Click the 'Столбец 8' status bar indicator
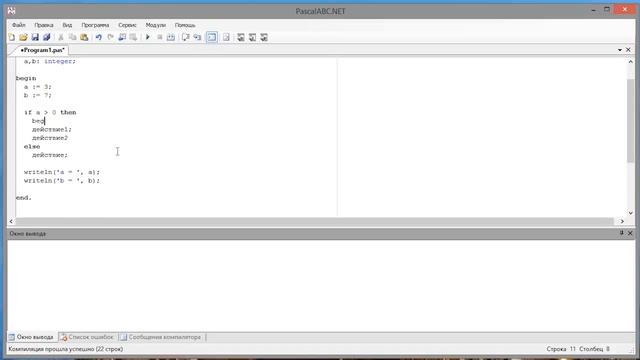The image size is (640, 360). [x=594, y=349]
